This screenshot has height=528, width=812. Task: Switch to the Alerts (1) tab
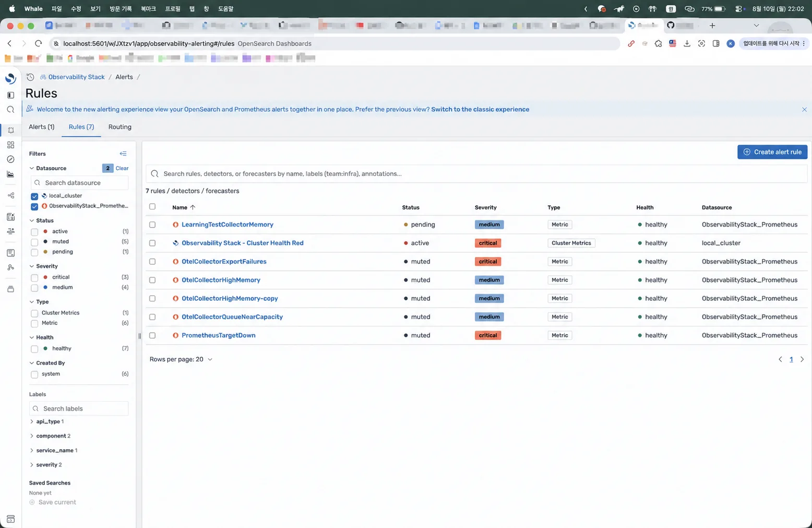pyautogui.click(x=42, y=127)
